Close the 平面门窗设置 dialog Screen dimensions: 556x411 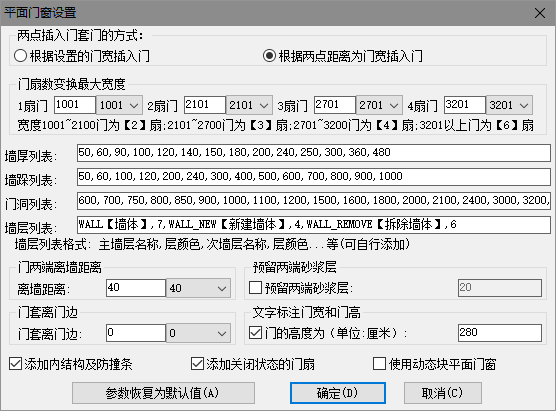coord(540,13)
